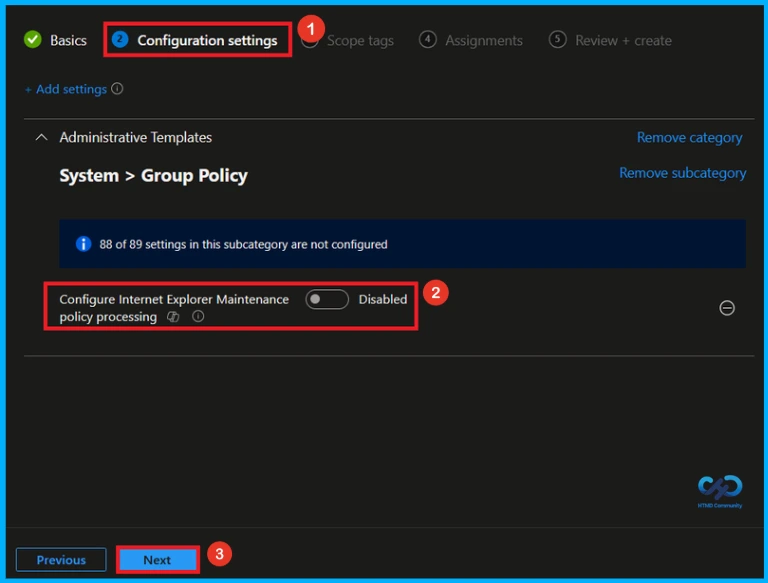Screen dimensions: 768x583
Task: Click the blue step 2 circle icon
Action: click(120, 39)
